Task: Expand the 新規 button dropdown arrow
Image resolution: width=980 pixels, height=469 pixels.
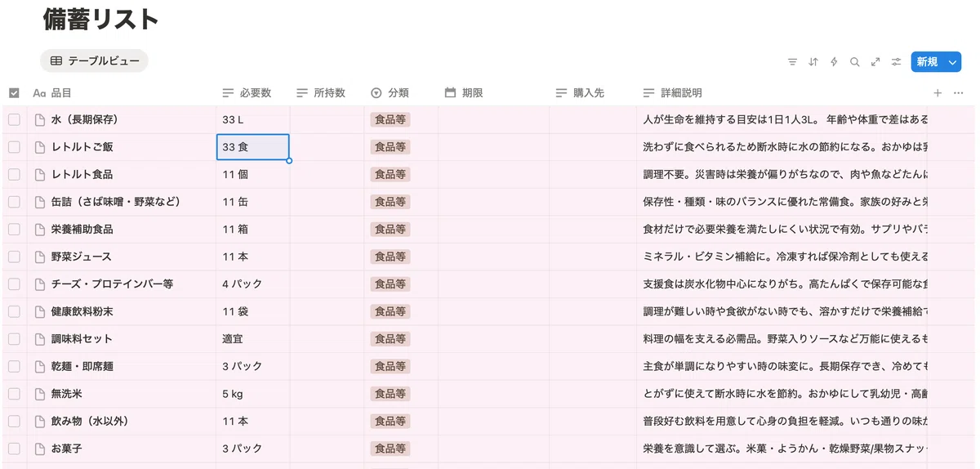Action: (x=952, y=62)
